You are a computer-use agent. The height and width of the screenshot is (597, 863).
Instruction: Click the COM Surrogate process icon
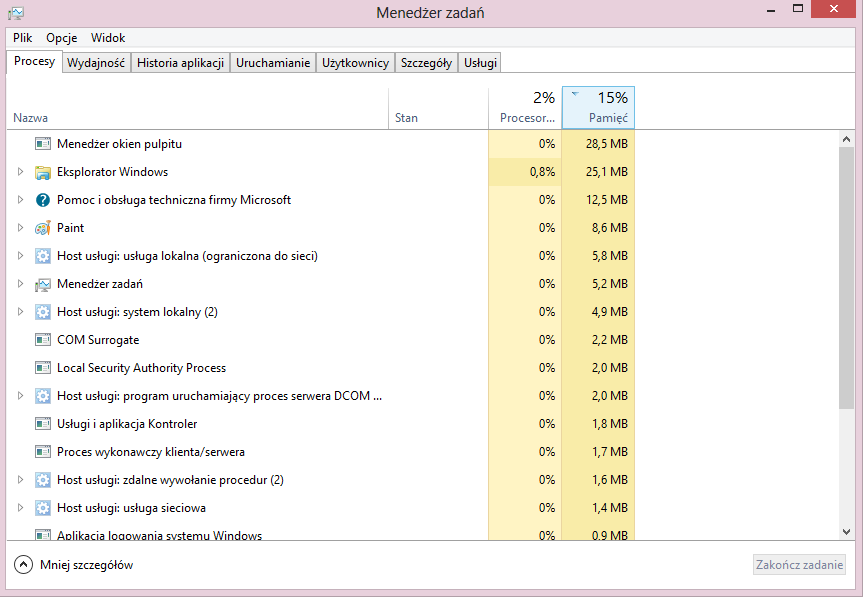42,340
